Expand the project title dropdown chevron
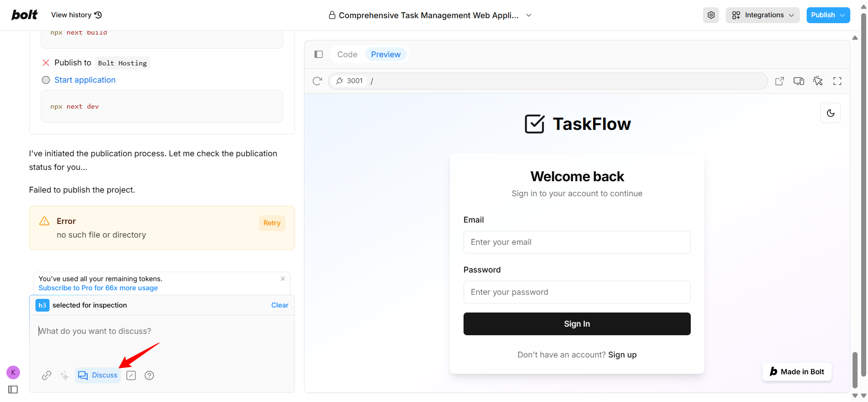This screenshot has width=868, height=402. point(529,15)
